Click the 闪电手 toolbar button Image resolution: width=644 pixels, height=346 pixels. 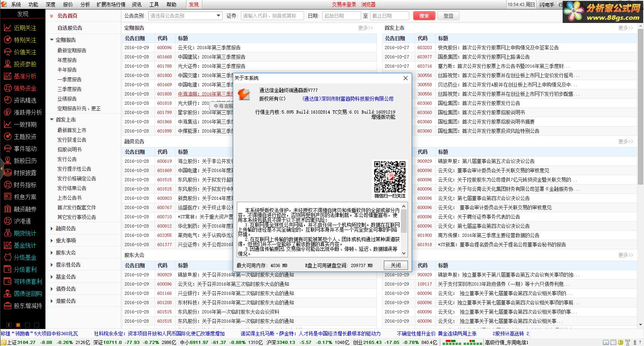(x=547, y=4)
